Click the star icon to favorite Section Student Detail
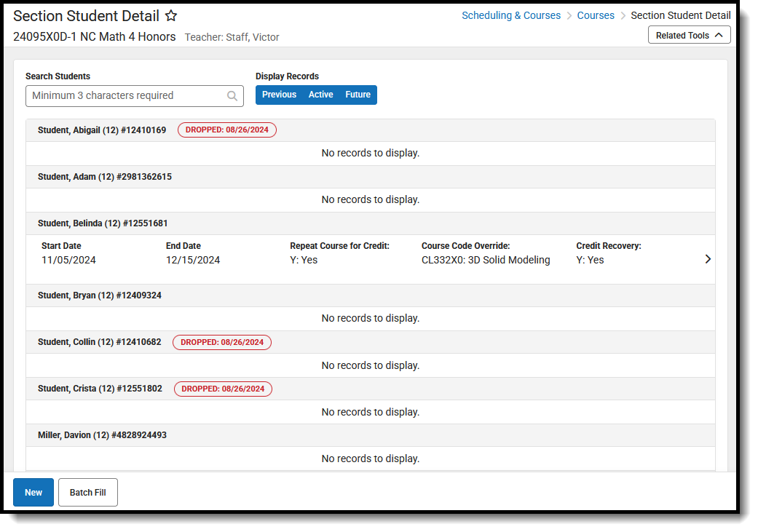The height and width of the screenshot is (532, 758). tap(171, 15)
